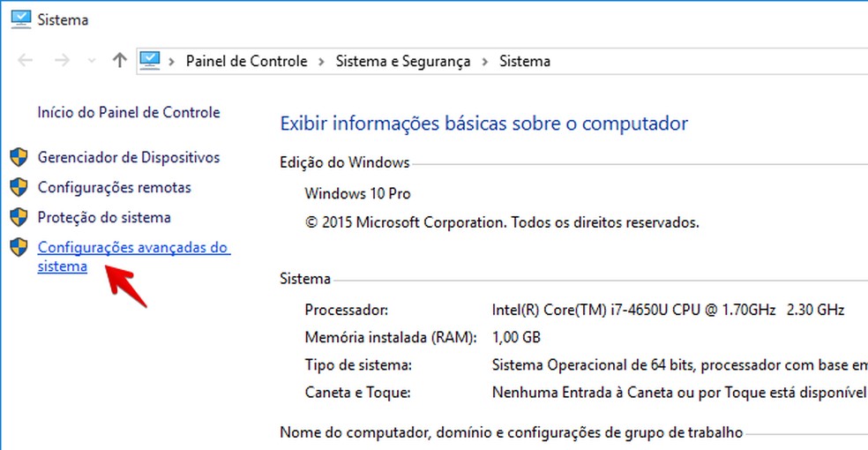Click the shield icon beside Gerenciador de Dispositivos
The width and height of the screenshot is (868, 450).
pyautogui.click(x=19, y=158)
